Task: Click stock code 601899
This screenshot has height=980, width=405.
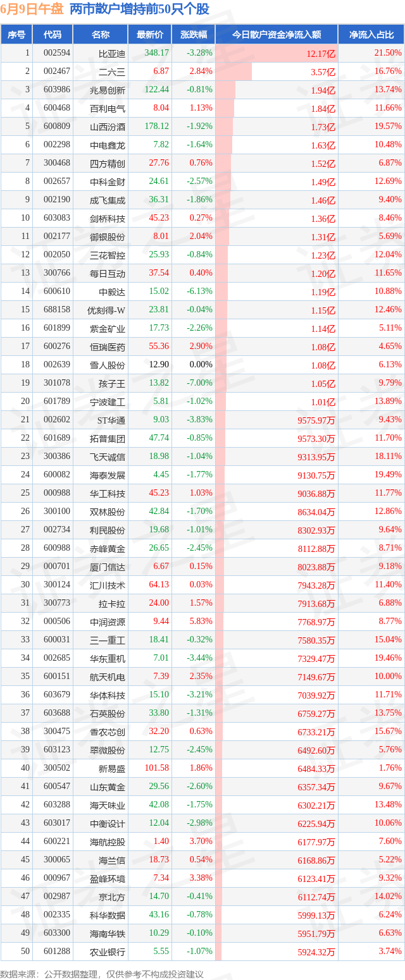Action: click(56, 328)
